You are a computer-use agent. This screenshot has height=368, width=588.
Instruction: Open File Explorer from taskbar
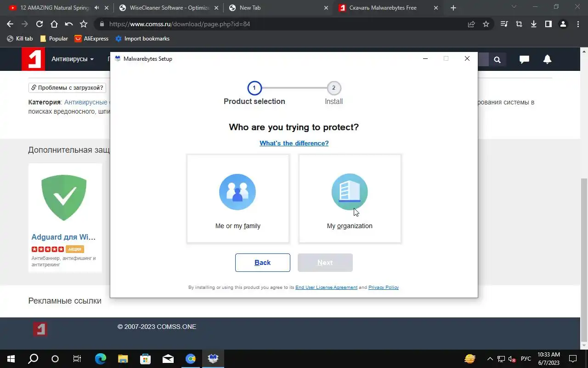[x=123, y=359]
